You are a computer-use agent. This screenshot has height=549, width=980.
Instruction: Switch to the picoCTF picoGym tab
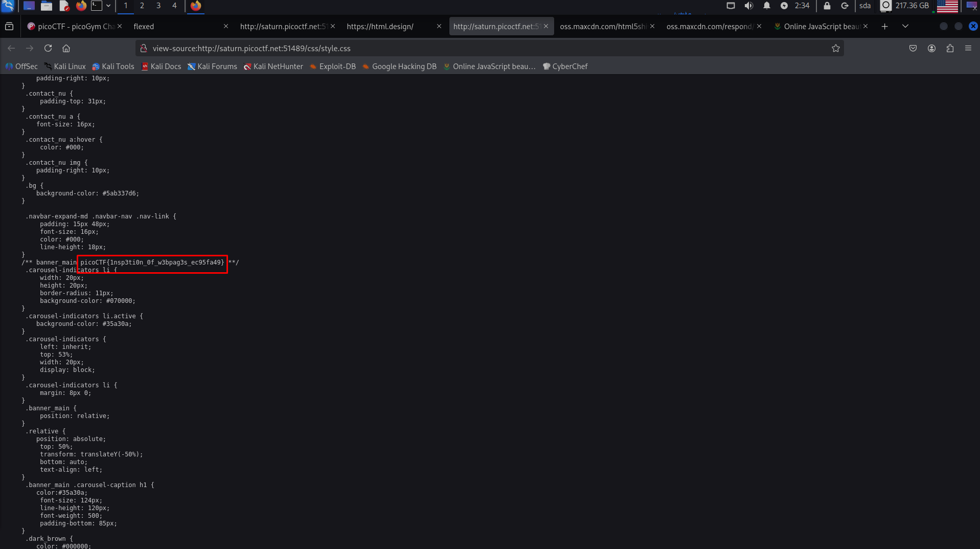tap(72, 26)
